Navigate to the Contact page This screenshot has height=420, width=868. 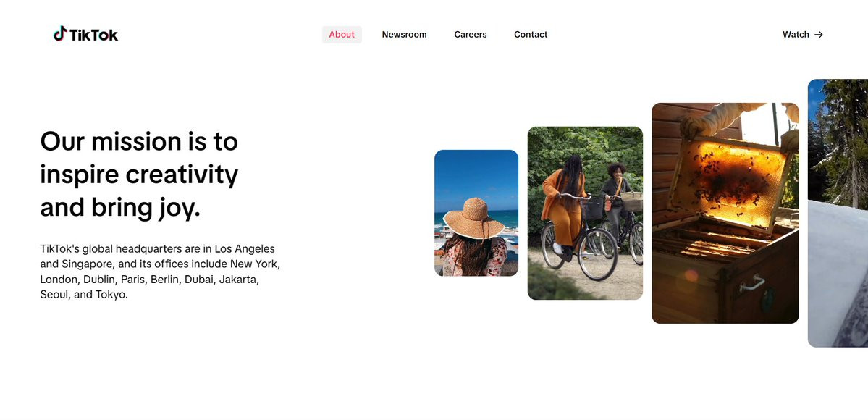click(531, 34)
